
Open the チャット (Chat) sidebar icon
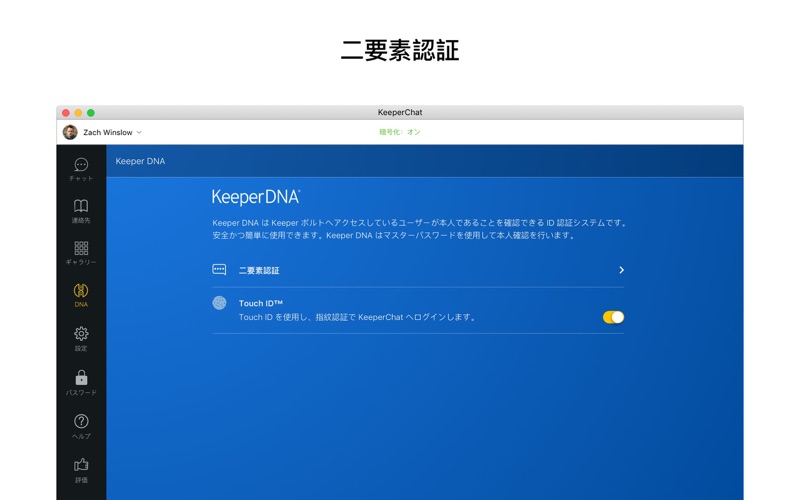point(81,165)
